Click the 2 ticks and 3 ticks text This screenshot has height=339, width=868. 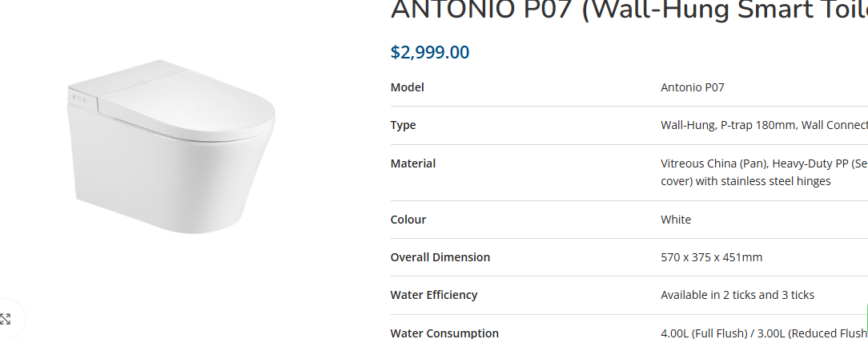762,295
